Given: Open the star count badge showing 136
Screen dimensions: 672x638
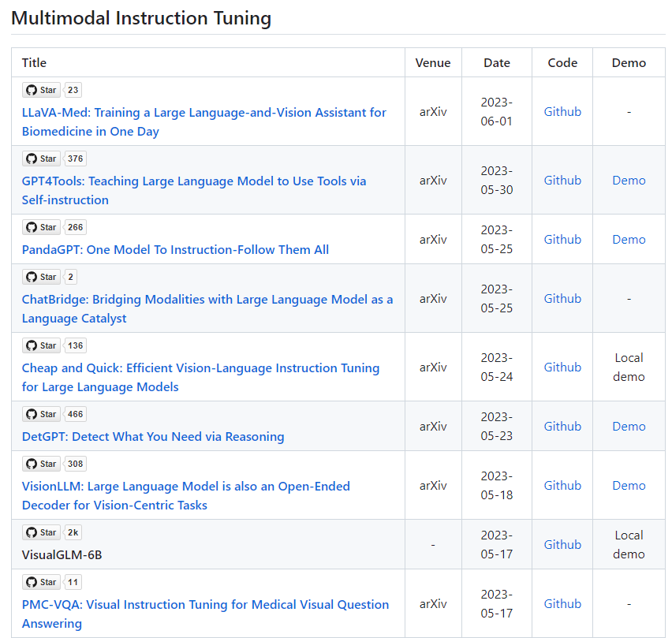Looking at the screenshot, I should 75,345.
